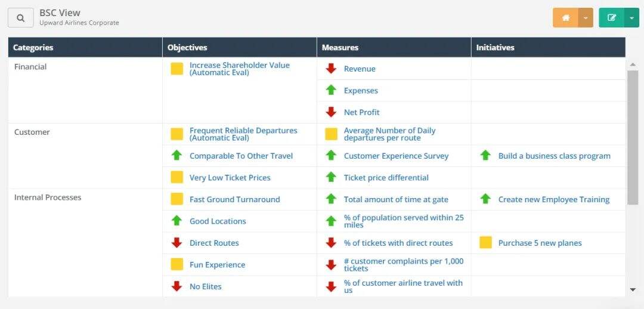Click the green edit pencil icon
This screenshot has height=309, width=644.
(612, 18)
